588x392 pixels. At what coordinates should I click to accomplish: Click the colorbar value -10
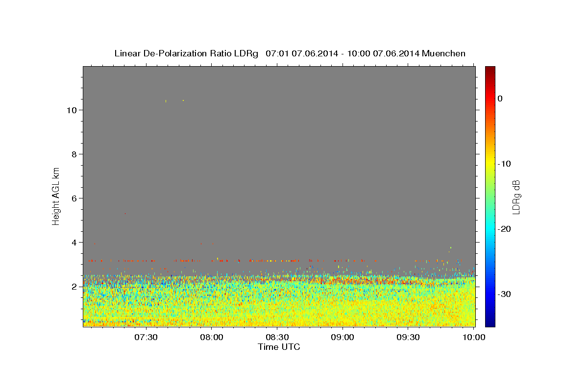pyautogui.click(x=505, y=164)
